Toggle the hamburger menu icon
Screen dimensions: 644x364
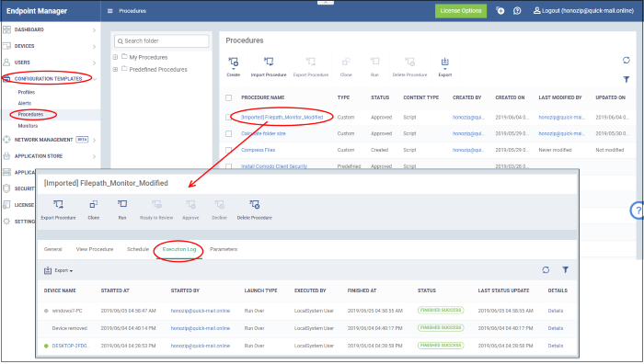109,11
